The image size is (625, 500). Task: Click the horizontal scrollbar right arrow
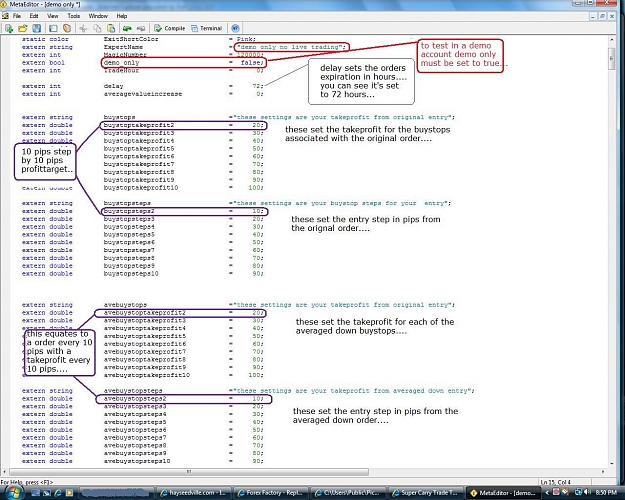(603, 472)
